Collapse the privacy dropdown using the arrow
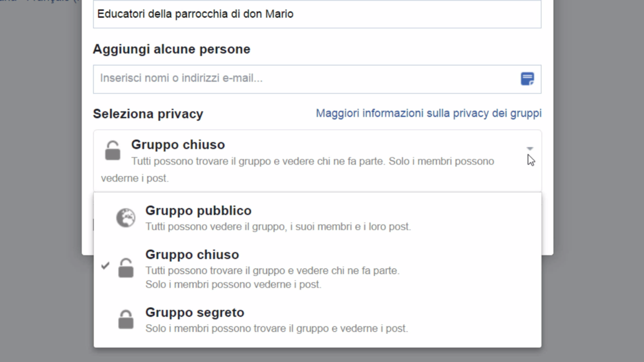This screenshot has width=644, height=362. 530,148
